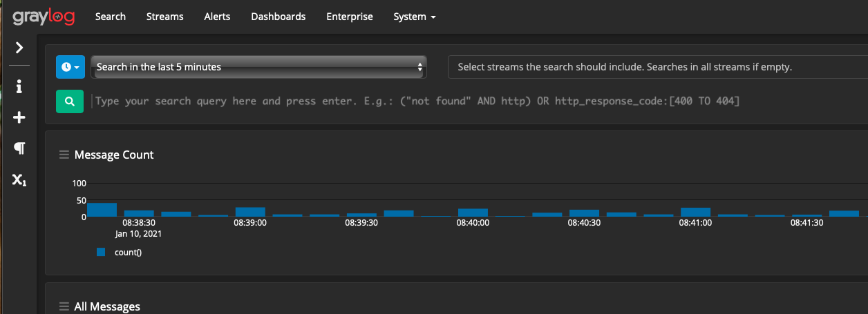The height and width of the screenshot is (314, 868).
Task: Click the histogram bar at 08:39:00
Action: [250, 212]
